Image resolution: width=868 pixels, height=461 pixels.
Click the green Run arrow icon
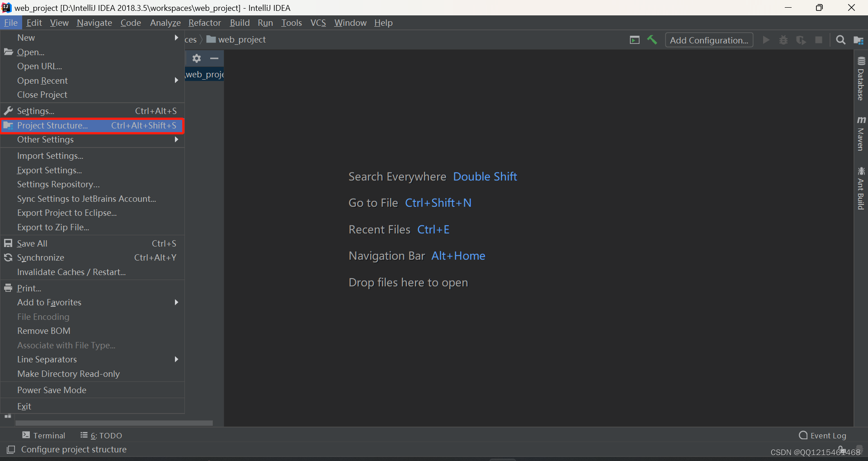[x=766, y=40]
